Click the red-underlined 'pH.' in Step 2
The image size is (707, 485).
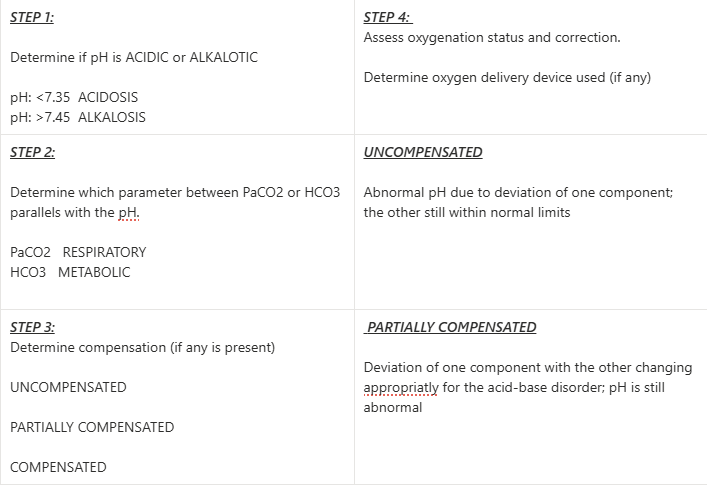coord(127,213)
